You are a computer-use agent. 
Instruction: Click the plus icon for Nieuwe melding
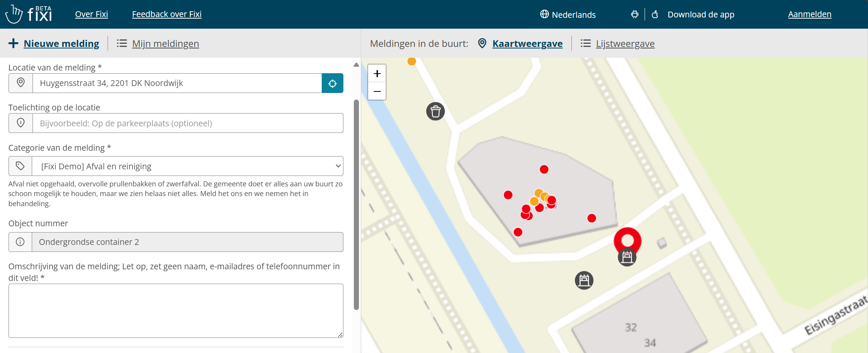(14, 43)
